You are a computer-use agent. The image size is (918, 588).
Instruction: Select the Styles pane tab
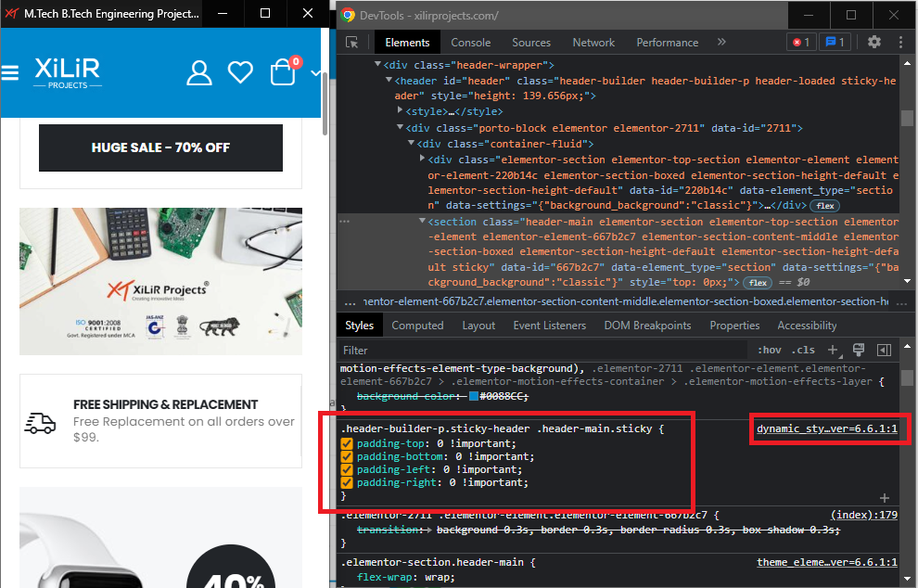click(360, 325)
